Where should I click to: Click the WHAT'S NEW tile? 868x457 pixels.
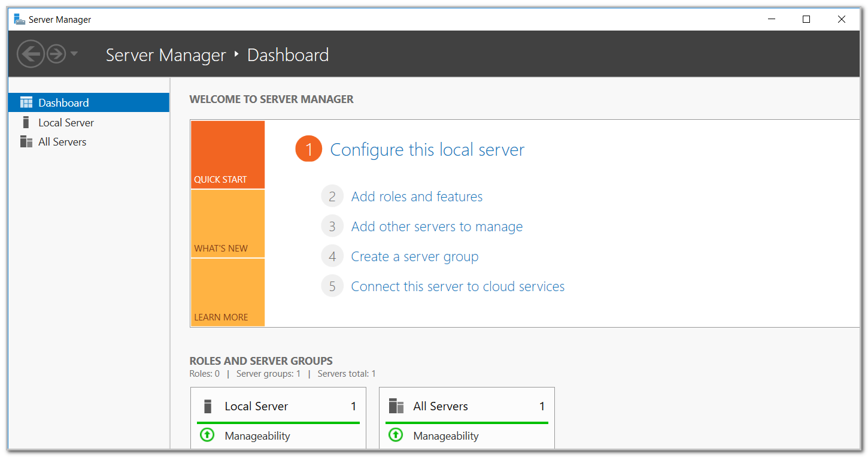tap(227, 223)
